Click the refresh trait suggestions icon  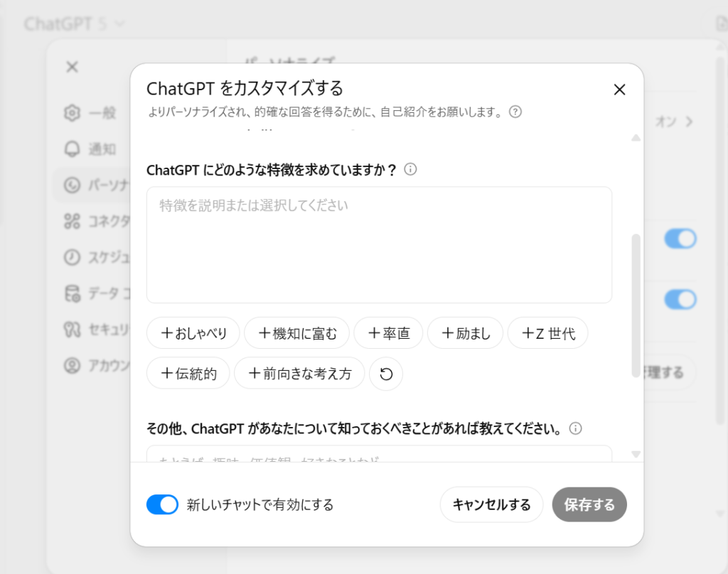tap(386, 374)
